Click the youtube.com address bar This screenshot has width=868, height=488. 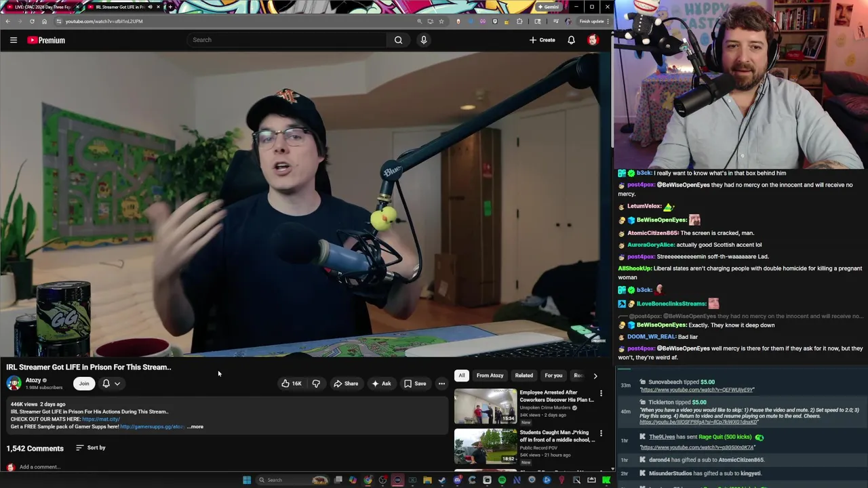point(234,21)
